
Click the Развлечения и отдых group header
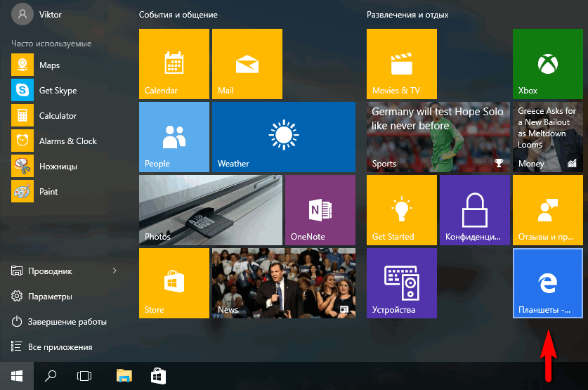pyautogui.click(x=407, y=15)
